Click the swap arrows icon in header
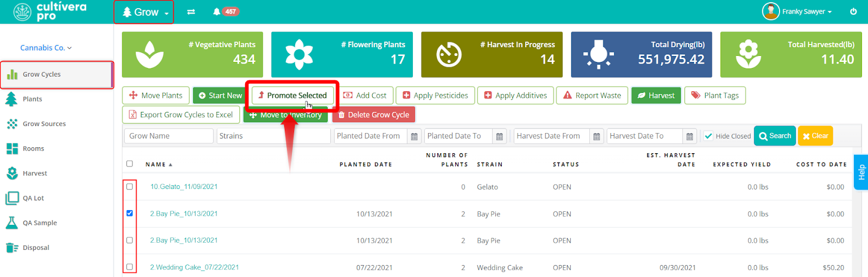Viewport: 868px width, 277px height. [x=191, y=11]
